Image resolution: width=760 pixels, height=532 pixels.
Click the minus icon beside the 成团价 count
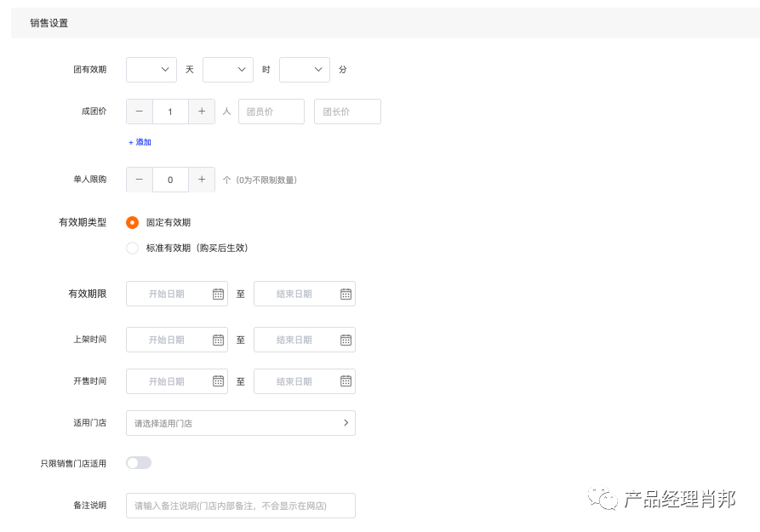(x=139, y=112)
